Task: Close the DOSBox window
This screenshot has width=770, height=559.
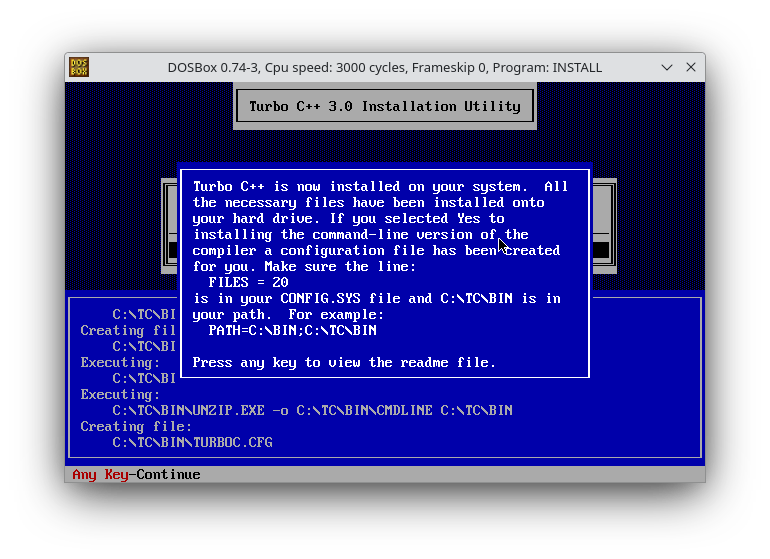Action: (x=690, y=67)
